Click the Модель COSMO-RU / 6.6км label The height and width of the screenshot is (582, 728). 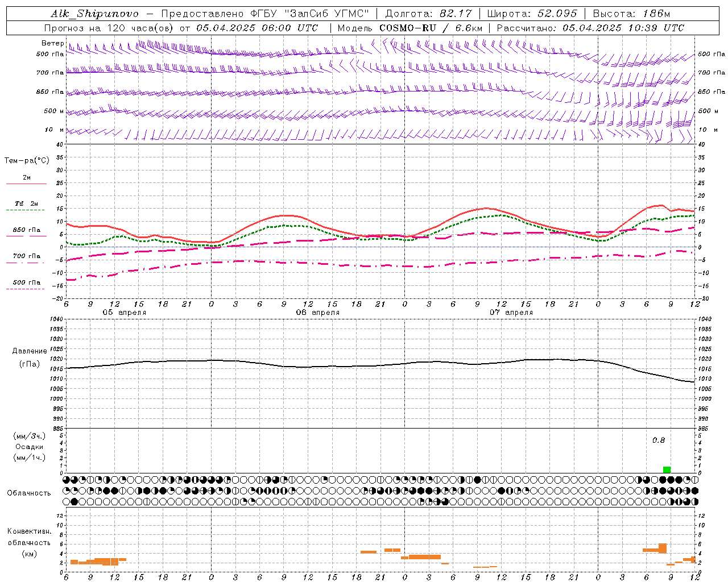pyautogui.click(x=410, y=28)
